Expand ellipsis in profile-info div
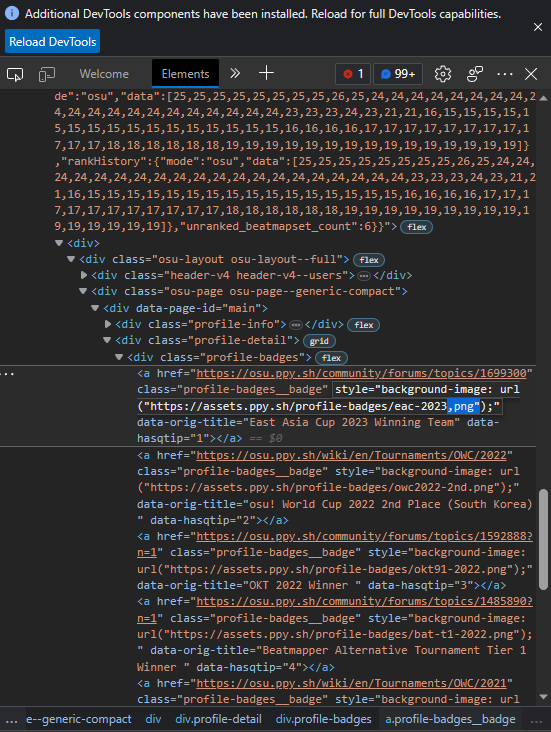 (296, 325)
